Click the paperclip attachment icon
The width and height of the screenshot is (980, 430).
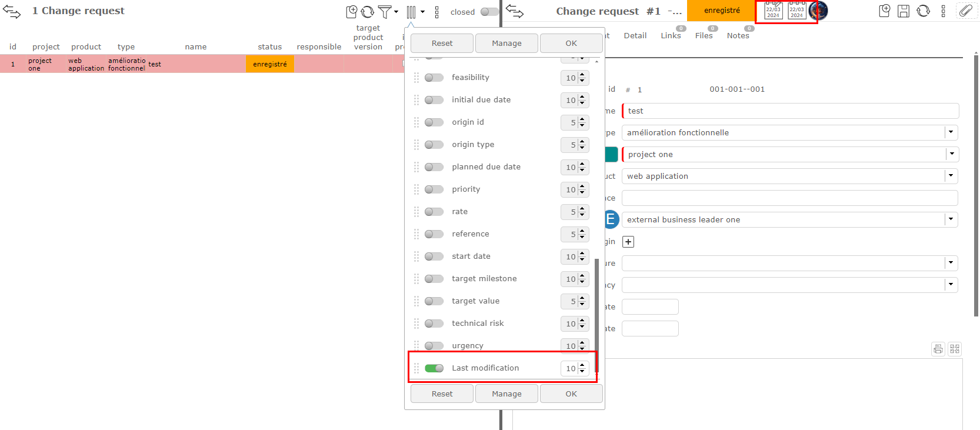tap(965, 11)
